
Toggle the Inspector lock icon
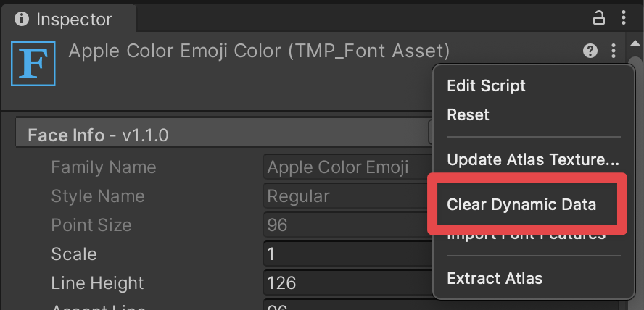coord(599,18)
